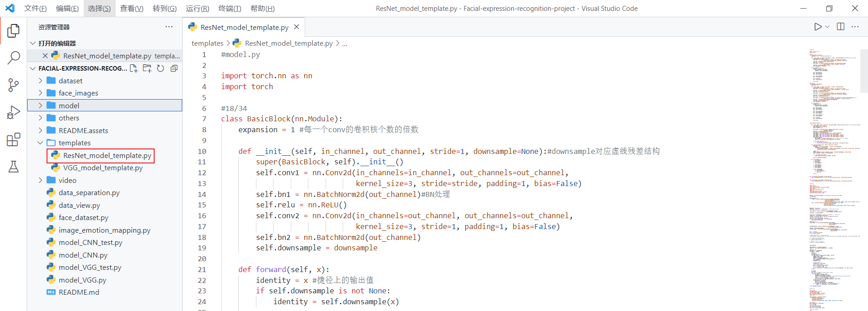Open face_dataset.py file

coord(104,217)
